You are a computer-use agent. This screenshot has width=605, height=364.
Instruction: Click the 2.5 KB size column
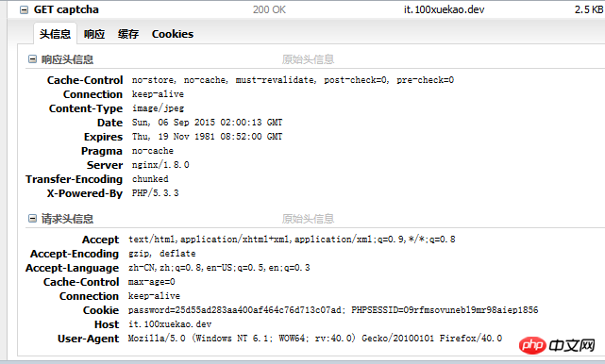589,9
